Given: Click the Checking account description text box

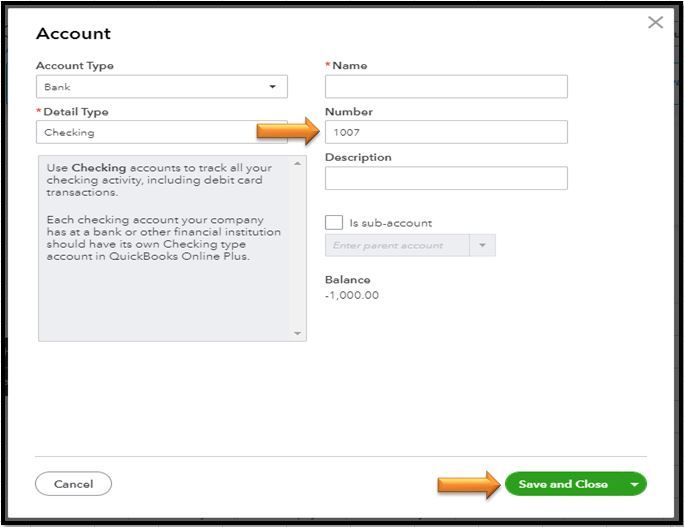Looking at the screenshot, I should 164,248.
